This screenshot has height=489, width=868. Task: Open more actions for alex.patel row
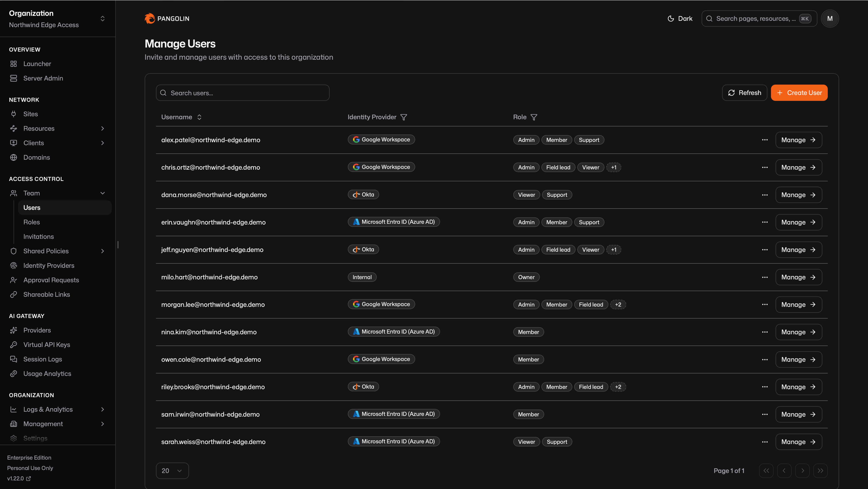tap(765, 140)
